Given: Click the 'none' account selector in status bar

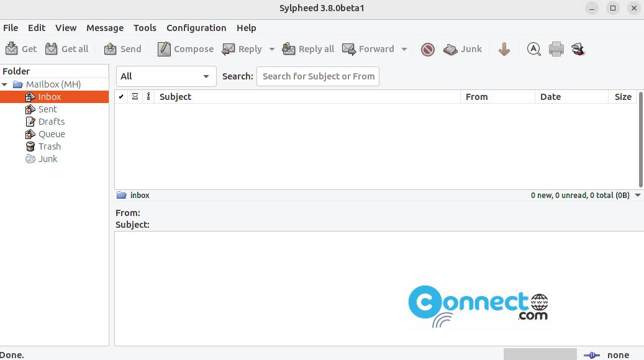Looking at the screenshot, I should click(618, 355).
